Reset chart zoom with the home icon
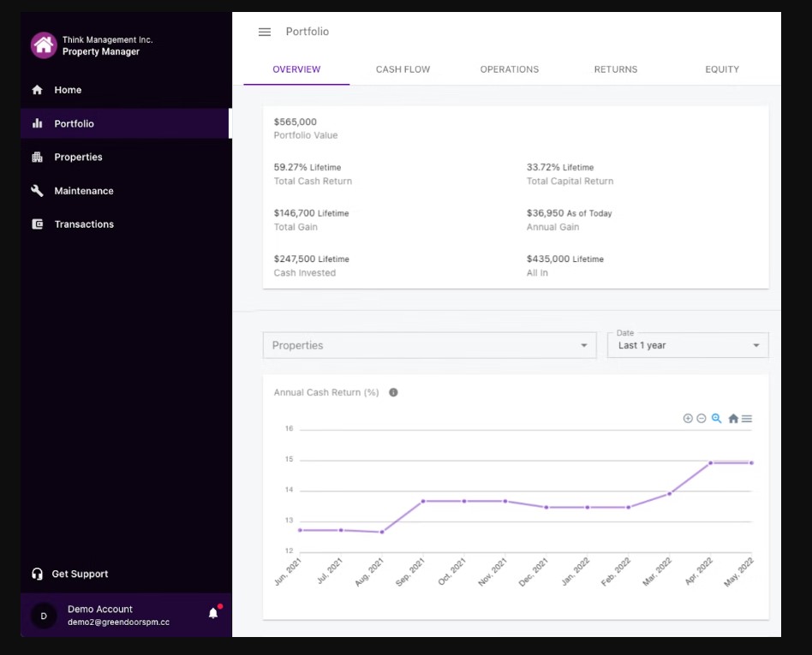The image size is (812, 655). (733, 419)
